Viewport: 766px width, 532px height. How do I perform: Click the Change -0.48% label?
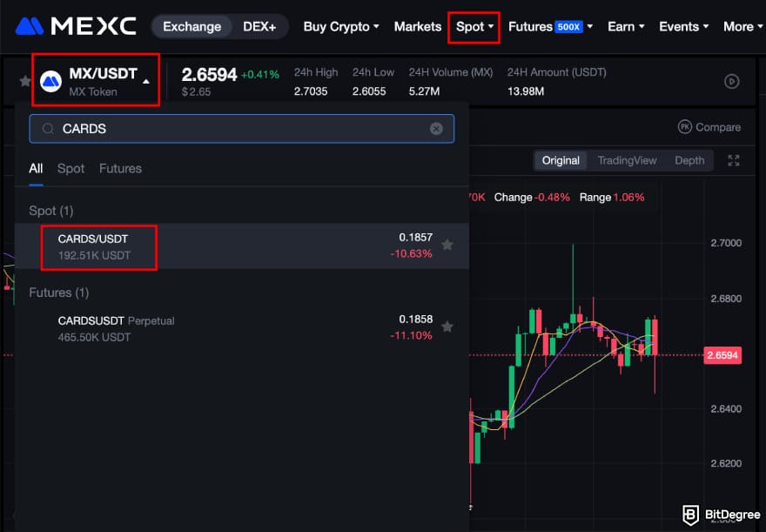(532, 198)
